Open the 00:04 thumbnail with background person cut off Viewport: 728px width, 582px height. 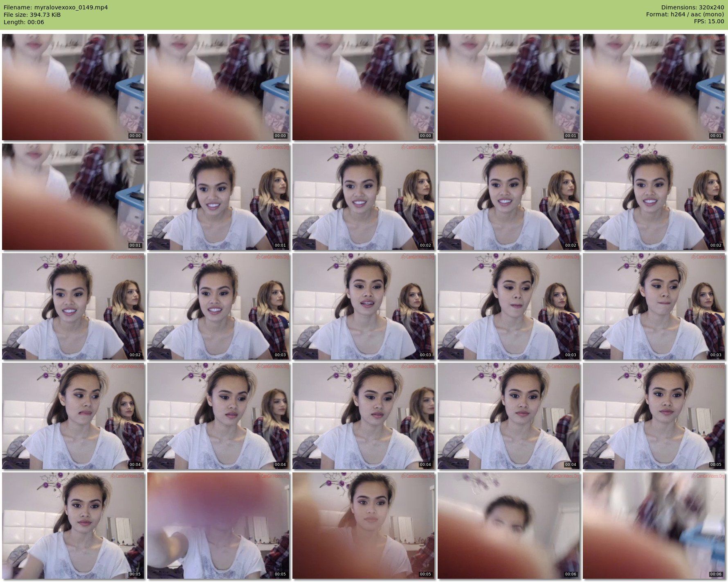pyautogui.click(x=509, y=416)
